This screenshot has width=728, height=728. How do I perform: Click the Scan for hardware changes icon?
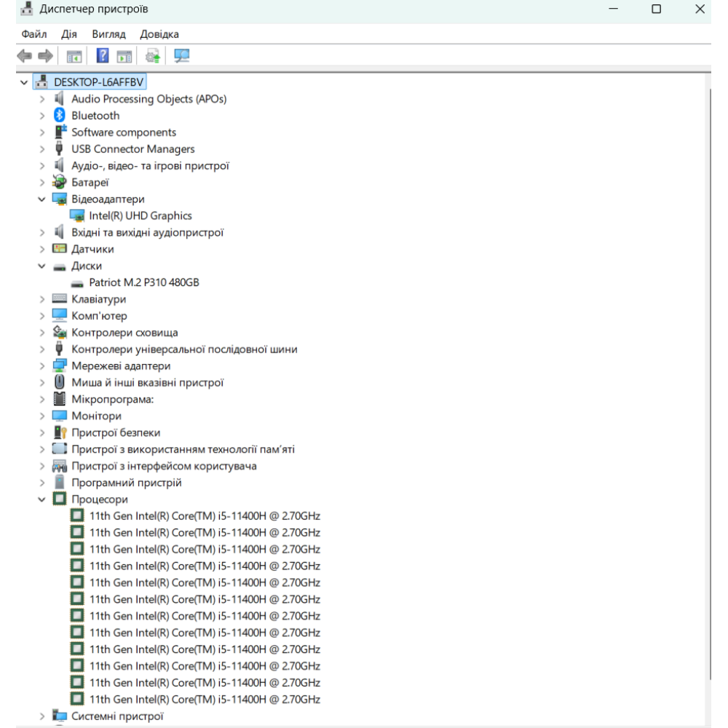tap(181, 55)
